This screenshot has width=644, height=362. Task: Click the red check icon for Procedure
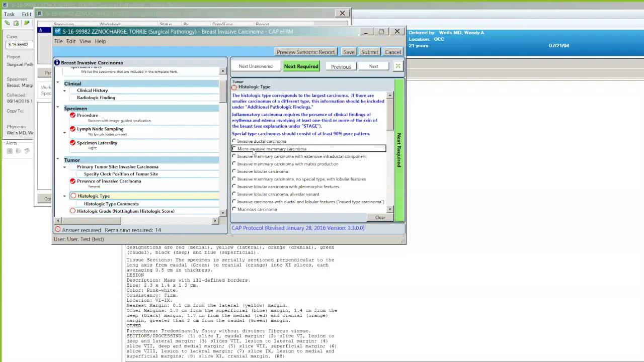[x=73, y=115]
